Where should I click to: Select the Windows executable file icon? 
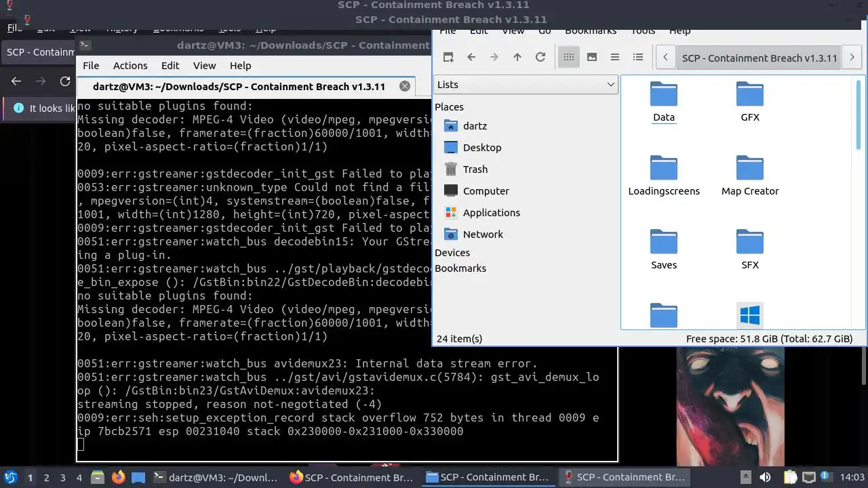pos(750,315)
